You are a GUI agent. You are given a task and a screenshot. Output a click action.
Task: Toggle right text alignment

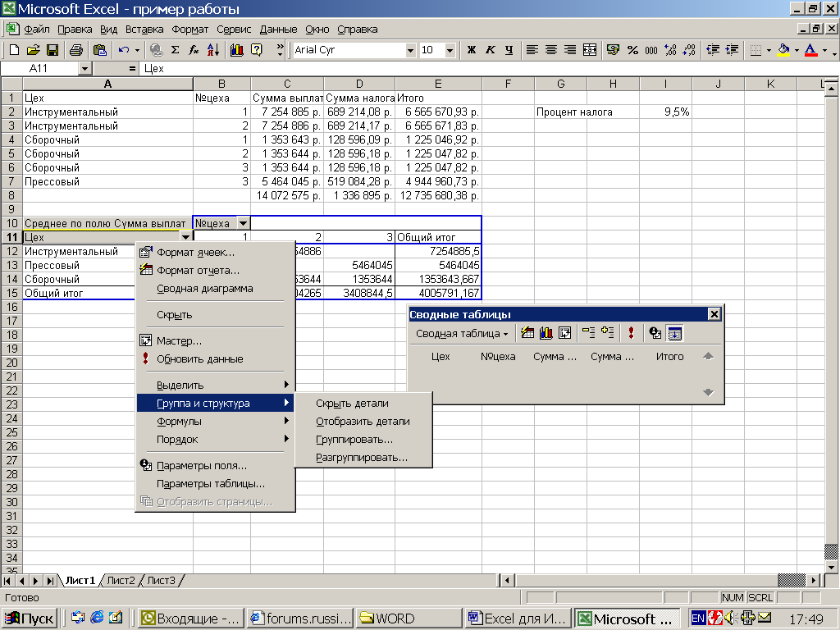(570, 50)
